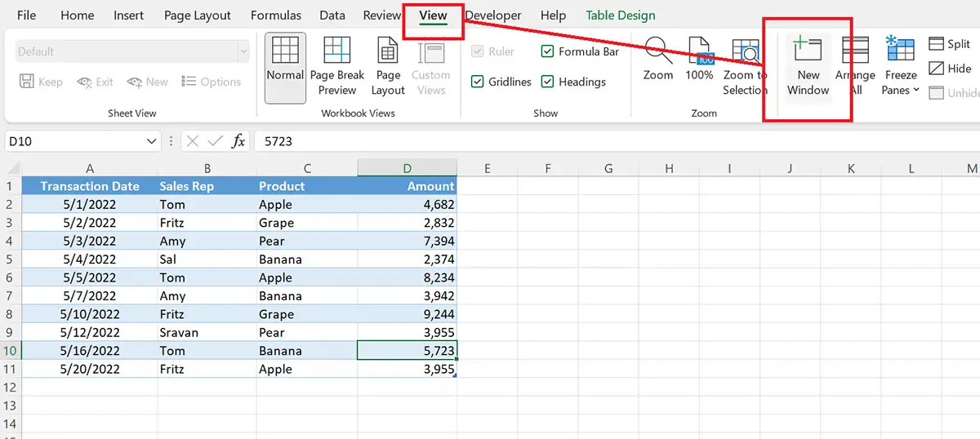980x439 pixels.
Task: Select column D header
Action: pos(407,168)
